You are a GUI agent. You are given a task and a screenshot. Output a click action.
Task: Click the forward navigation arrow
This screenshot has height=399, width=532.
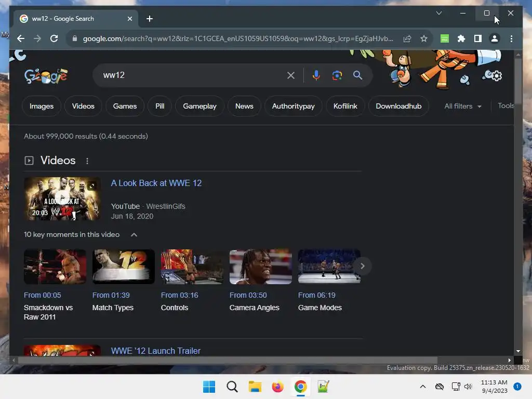tap(37, 38)
